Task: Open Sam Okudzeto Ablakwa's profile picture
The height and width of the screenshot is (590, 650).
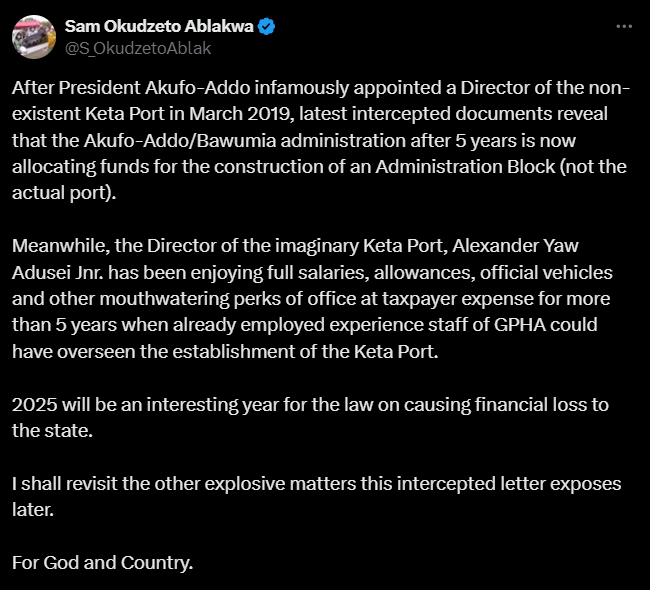Action: (33, 36)
